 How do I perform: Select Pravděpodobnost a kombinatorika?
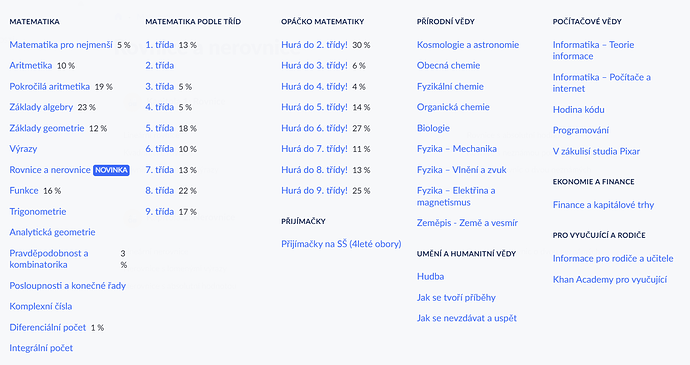coord(49,259)
